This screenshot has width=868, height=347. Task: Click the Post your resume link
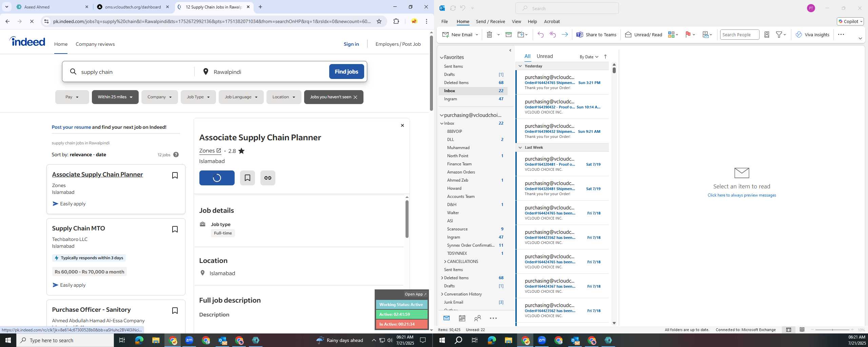tap(71, 127)
